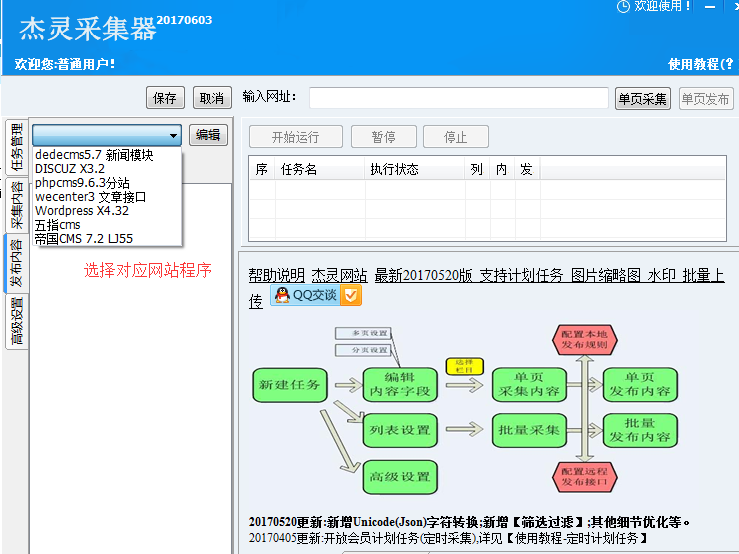
Task: Click the 配置本地发布规则 hexagon
Action: pos(584,339)
